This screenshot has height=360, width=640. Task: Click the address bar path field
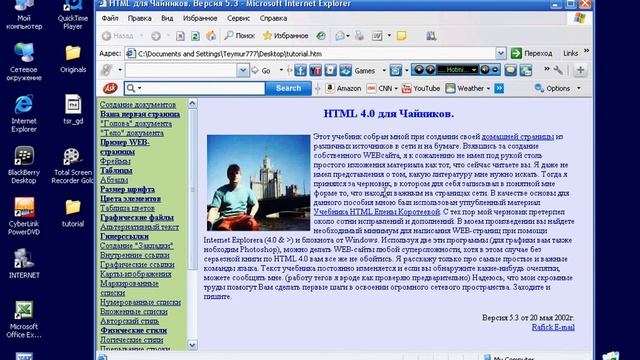(311, 53)
